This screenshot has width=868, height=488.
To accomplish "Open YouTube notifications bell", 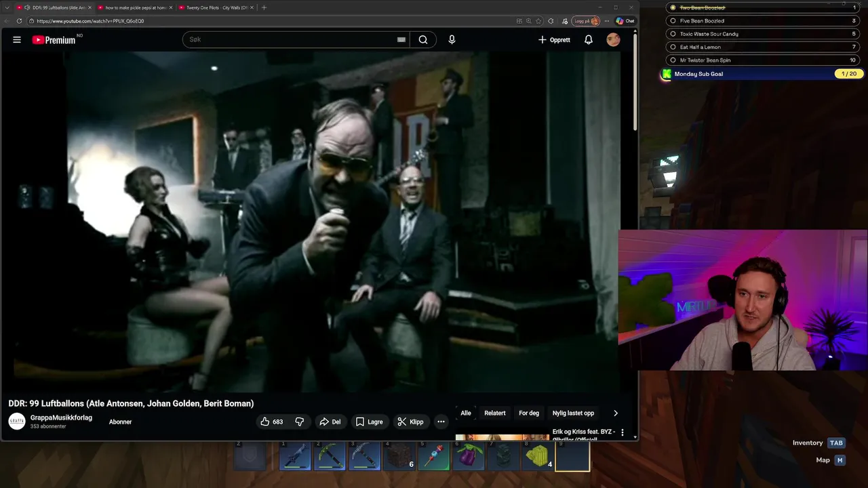I will tap(589, 40).
